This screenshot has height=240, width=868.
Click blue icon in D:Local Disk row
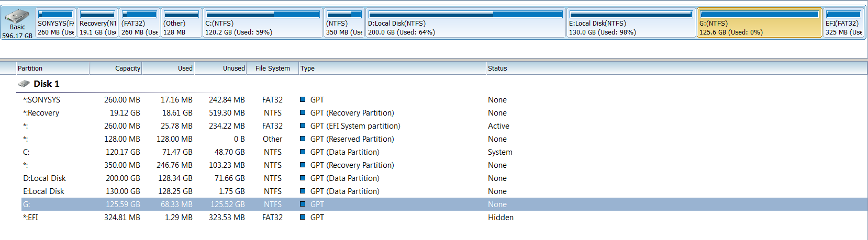coord(303,178)
